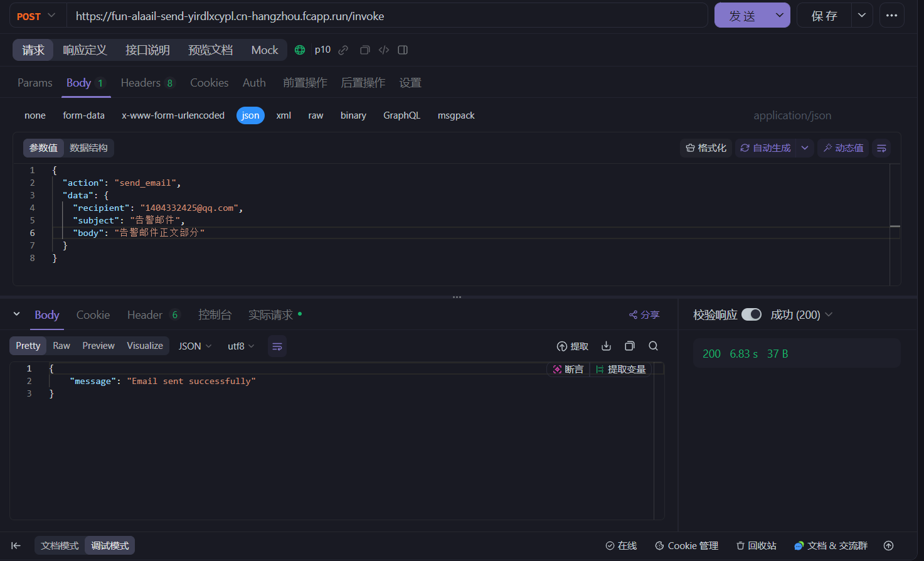Image resolution: width=924 pixels, height=561 pixels.
Task: Click the globe environment icon
Action: pyautogui.click(x=300, y=50)
